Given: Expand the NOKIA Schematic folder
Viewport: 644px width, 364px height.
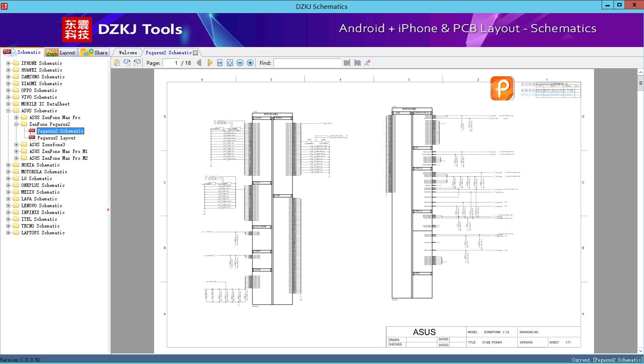Looking at the screenshot, I should (8, 165).
